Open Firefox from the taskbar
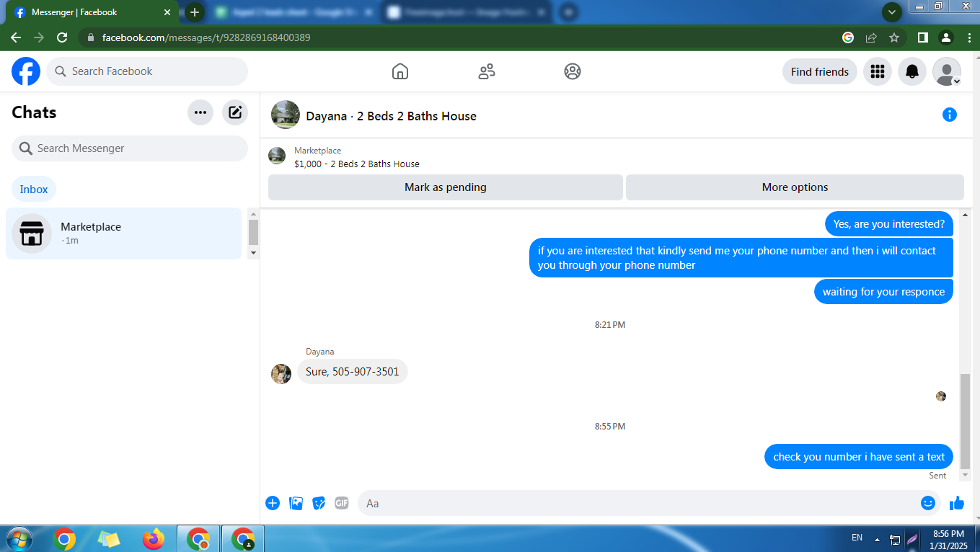 tap(153, 538)
